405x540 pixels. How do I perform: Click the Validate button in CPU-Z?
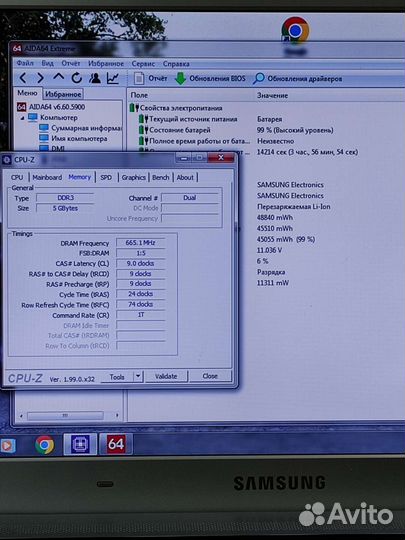point(166,376)
